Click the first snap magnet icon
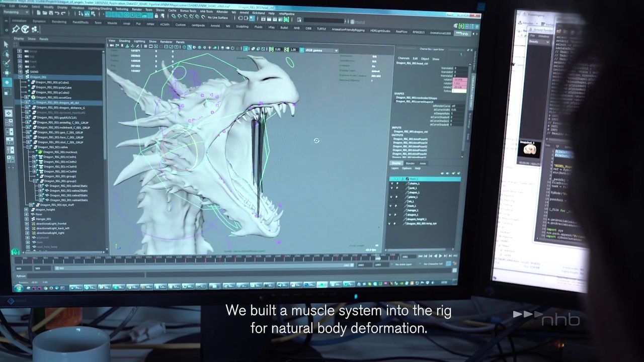The height and width of the screenshot is (362, 644). point(173,17)
